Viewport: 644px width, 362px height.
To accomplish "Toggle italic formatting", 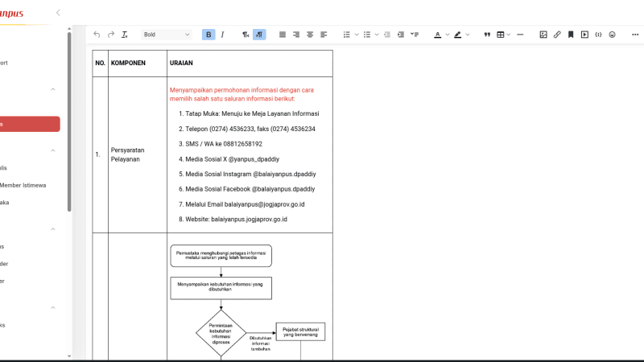I will [x=223, y=35].
